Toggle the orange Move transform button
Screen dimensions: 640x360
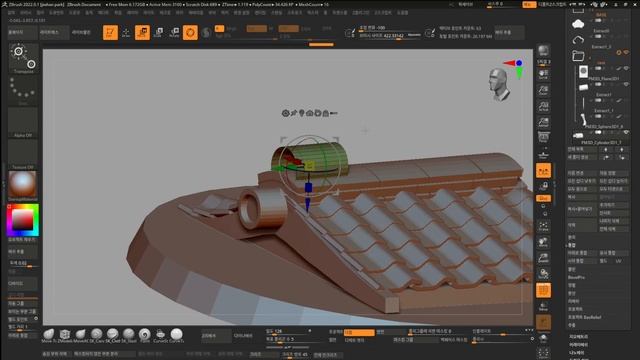click(142, 32)
